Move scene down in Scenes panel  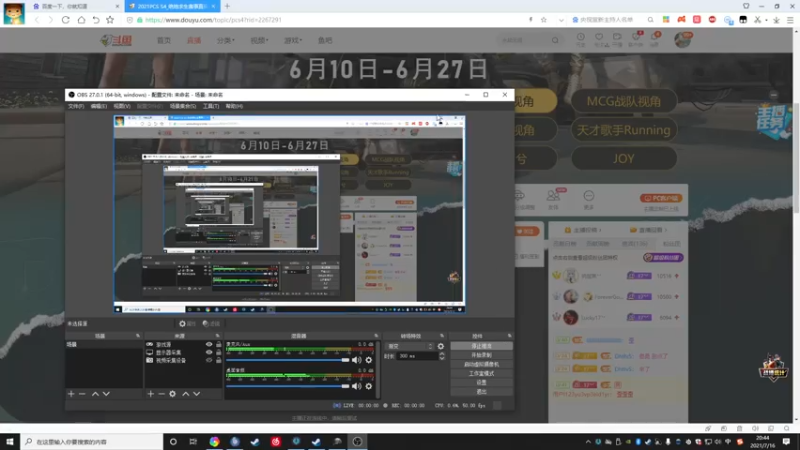coord(106,394)
